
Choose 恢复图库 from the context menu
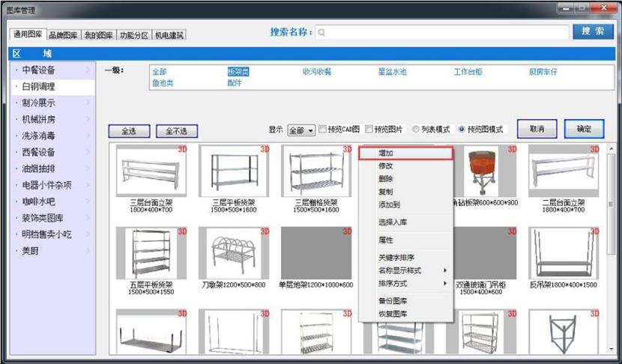point(406,314)
